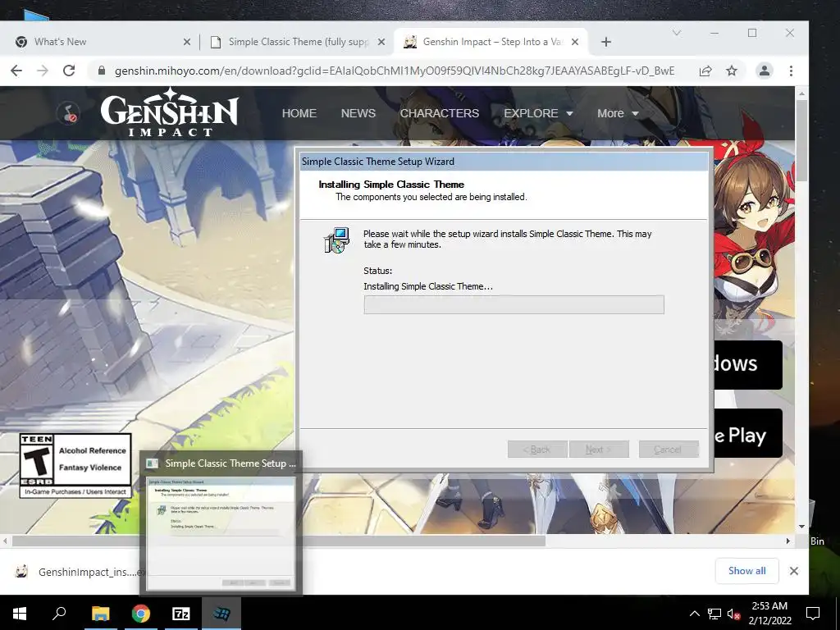The width and height of the screenshot is (840, 630).
Task: Open the NEWS nav item
Action: (x=358, y=113)
